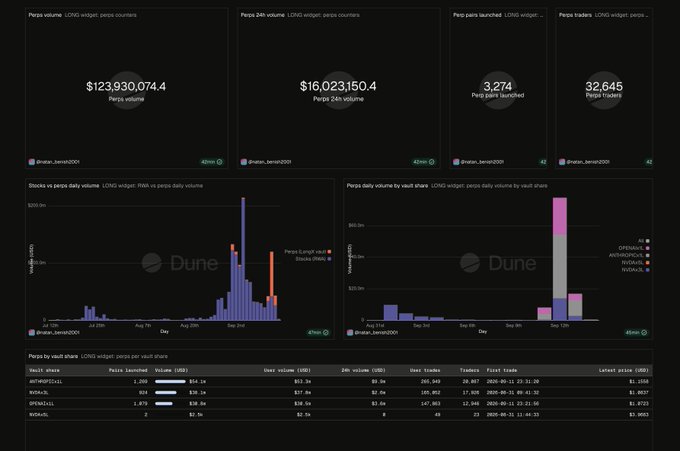Viewport: 680px width, 451px height.
Task: Click the avatar icon in the Perps 24h volume footer
Action: coord(244,162)
